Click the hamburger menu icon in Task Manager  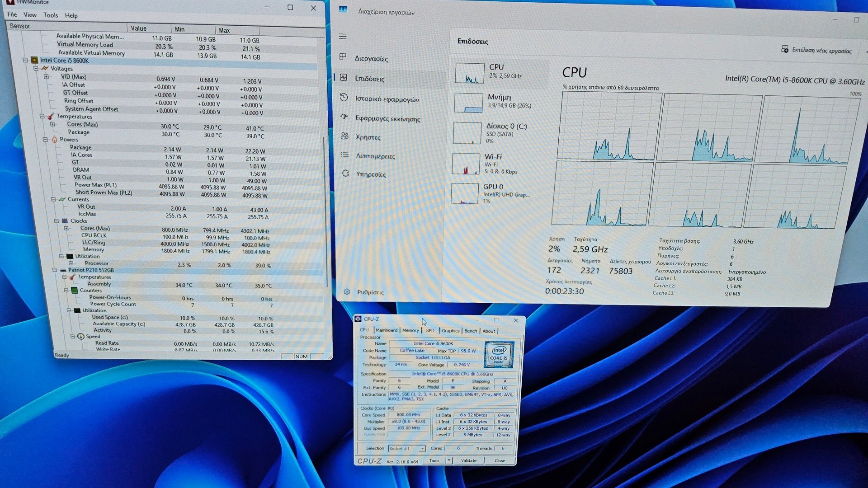[343, 36]
